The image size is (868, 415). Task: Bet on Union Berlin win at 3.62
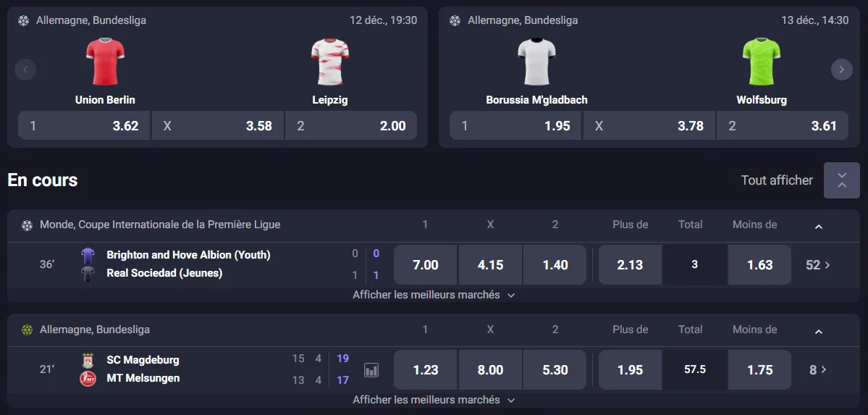coord(84,125)
